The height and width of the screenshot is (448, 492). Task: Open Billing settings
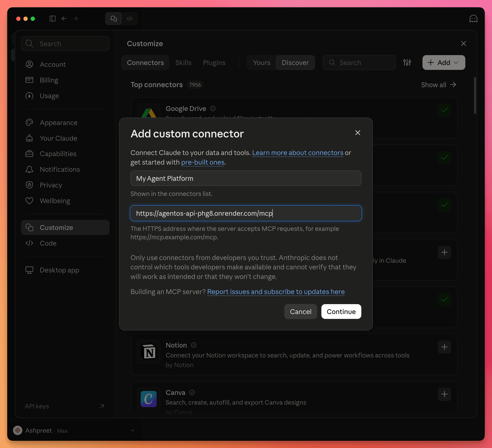point(65,80)
